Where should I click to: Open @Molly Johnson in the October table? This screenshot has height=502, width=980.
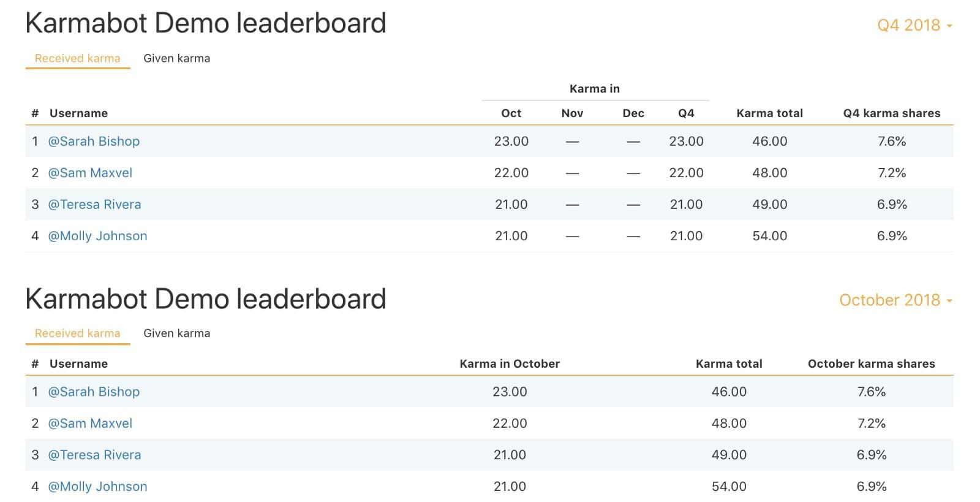point(99,486)
